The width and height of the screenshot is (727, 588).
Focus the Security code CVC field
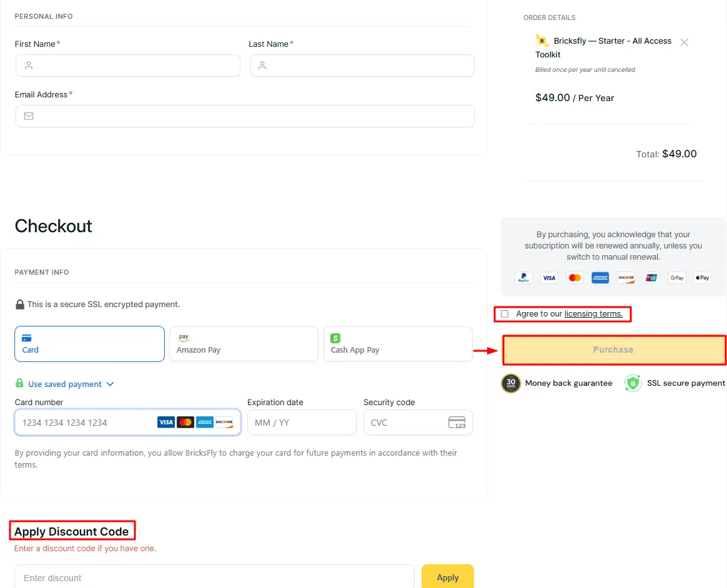(x=418, y=422)
